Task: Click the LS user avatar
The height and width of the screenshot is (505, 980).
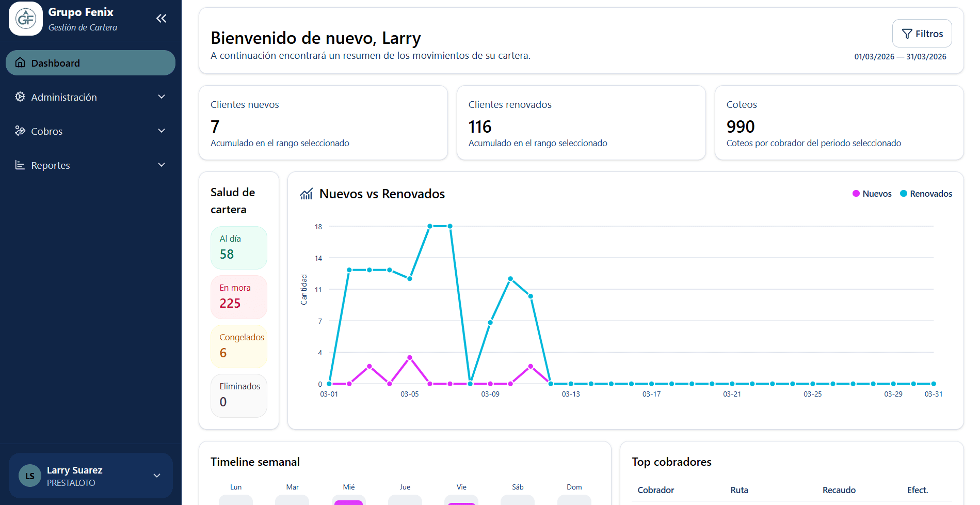Action: click(x=30, y=476)
